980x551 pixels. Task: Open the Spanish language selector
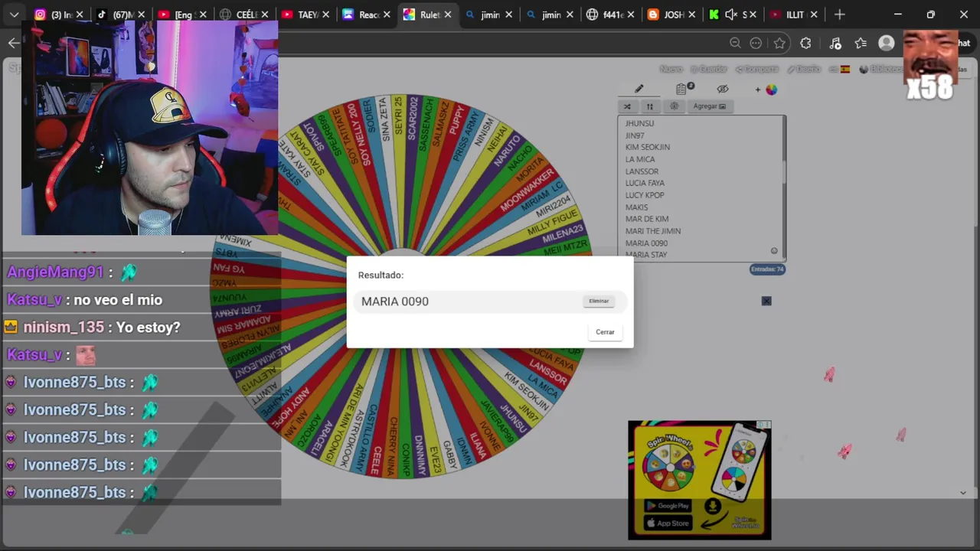[840, 69]
